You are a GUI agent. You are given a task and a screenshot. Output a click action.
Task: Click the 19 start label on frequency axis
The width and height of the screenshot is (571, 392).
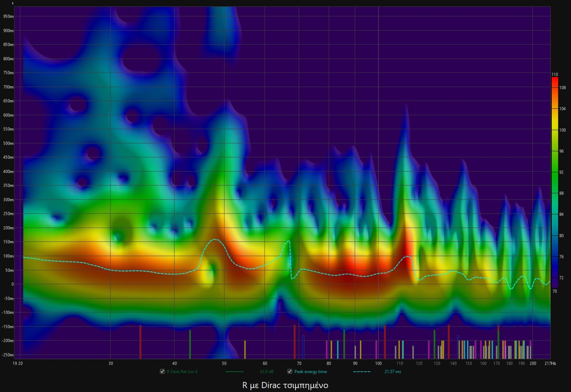pyautogui.click(x=15, y=363)
